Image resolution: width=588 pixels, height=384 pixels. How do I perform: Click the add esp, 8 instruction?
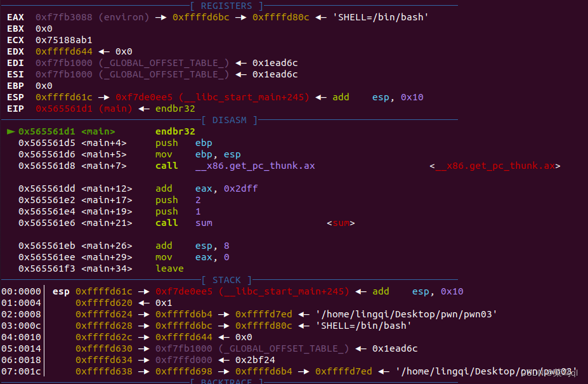click(x=192, y=246)
